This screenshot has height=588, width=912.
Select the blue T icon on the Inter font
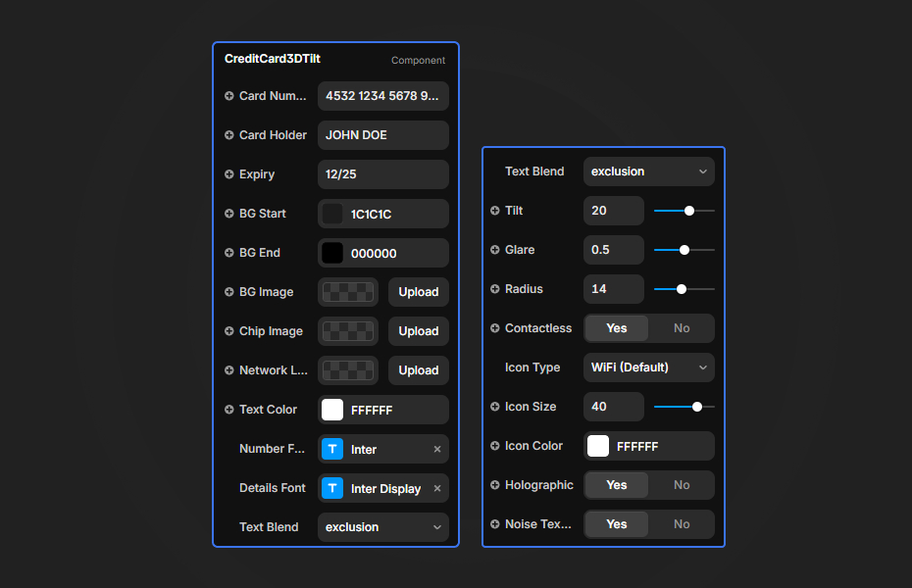coord(332,449)
